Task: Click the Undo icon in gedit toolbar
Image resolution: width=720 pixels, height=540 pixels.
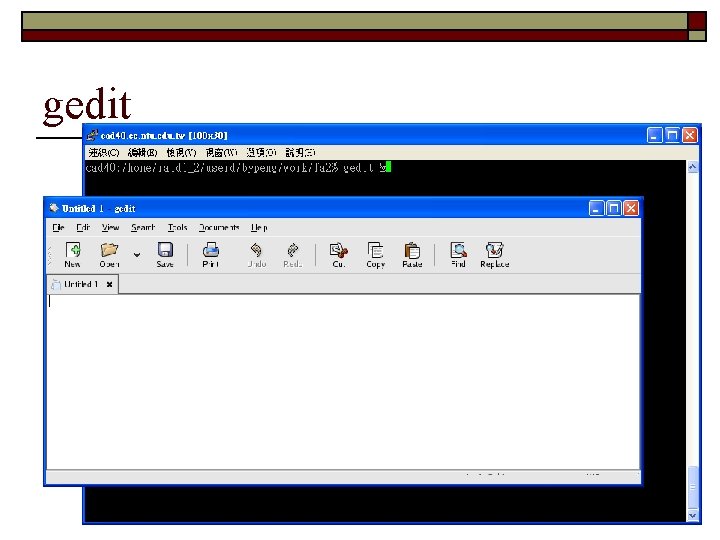Action: click(x=256, y=250)
